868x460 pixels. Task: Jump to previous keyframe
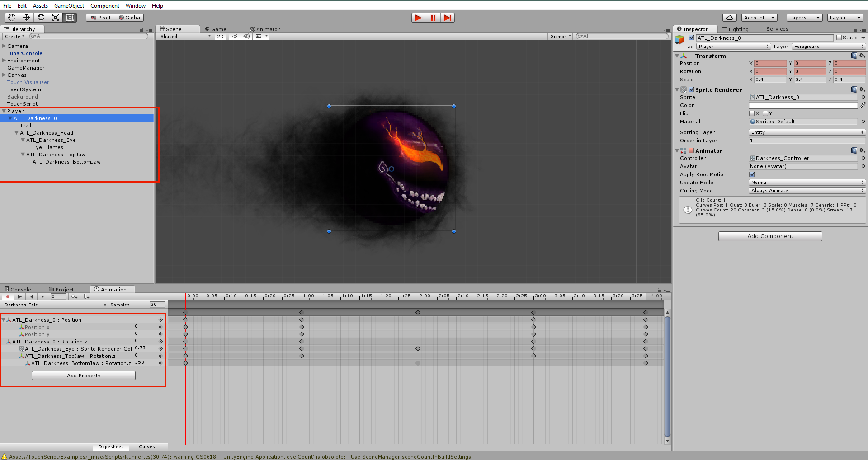pos(31,296)
